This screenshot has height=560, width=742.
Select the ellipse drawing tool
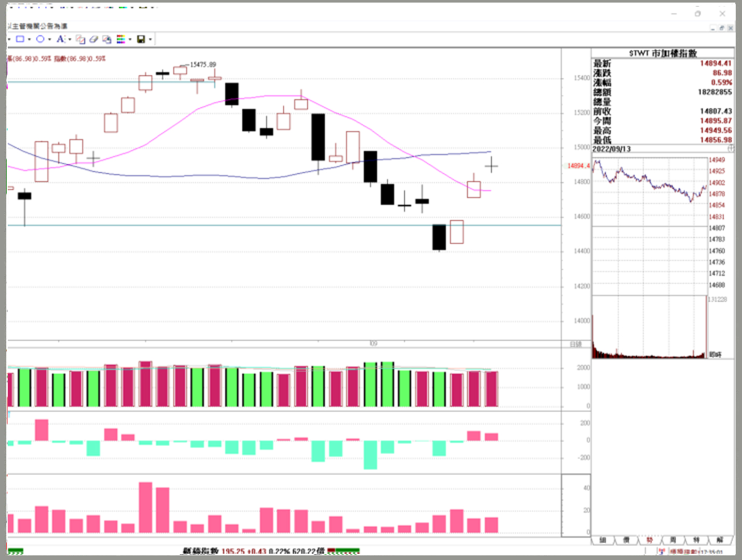(x=40, y=39)
